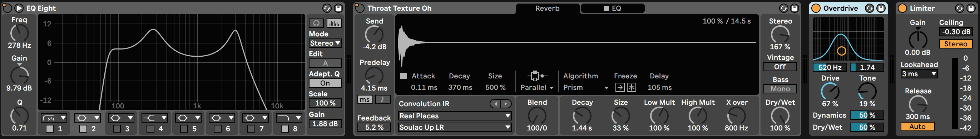Screen dimensions: 980x139
Task: Click Limiter hot-swap preset icon
Action: click(960, 8)
